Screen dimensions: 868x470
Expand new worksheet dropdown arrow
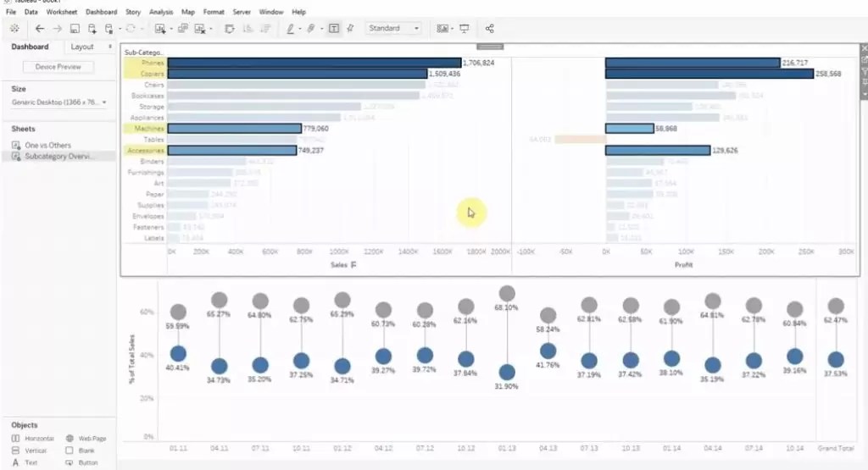[x=171, y=29]
